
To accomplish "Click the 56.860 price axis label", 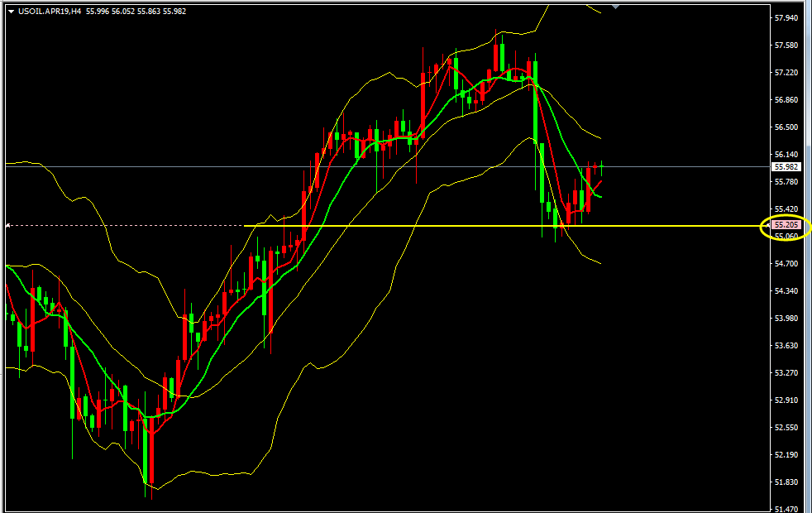I will click(786, 100).
